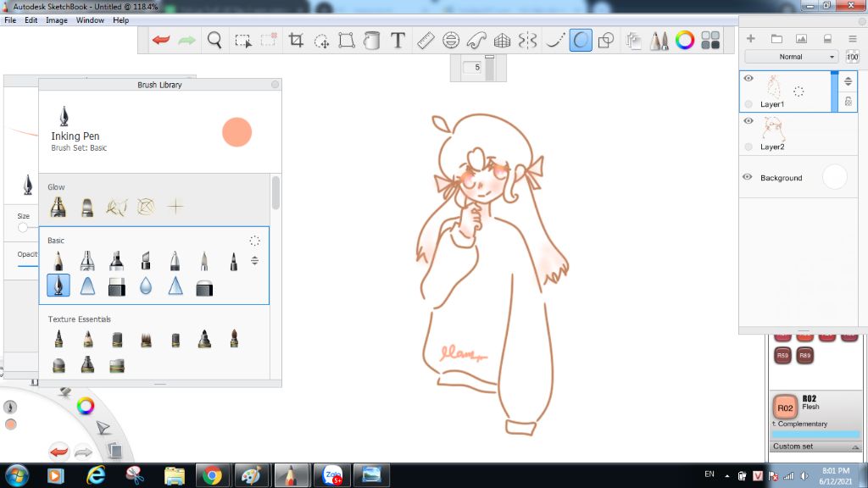
Task: Select the Layer2 thumbnail
Action: coord(773,129)
